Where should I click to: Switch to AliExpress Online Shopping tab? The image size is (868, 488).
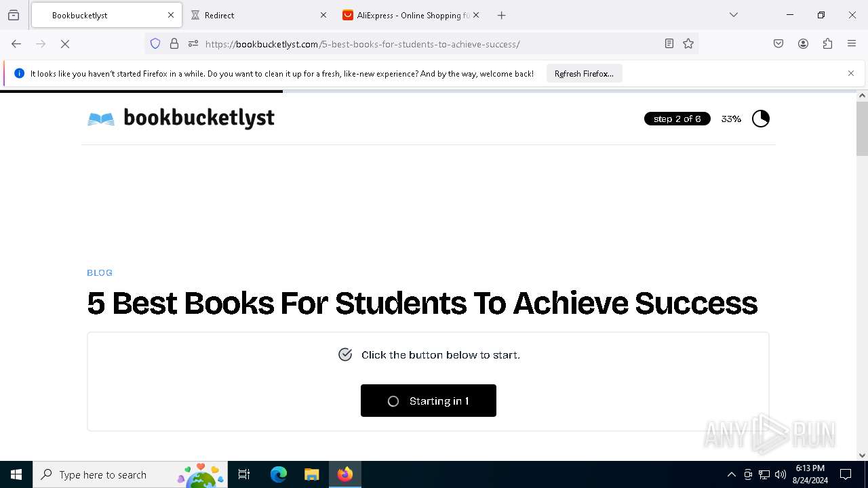[x=410, y=15]
